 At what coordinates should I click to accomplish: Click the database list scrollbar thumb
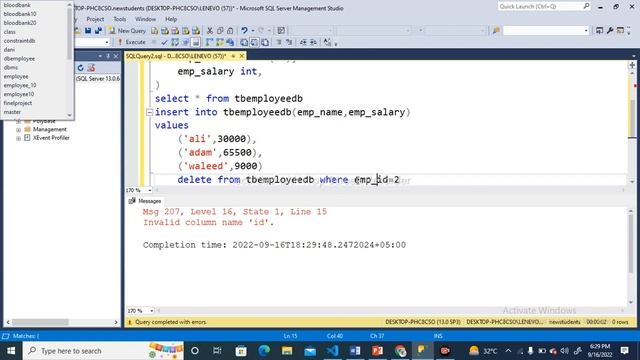coord(69,34)
